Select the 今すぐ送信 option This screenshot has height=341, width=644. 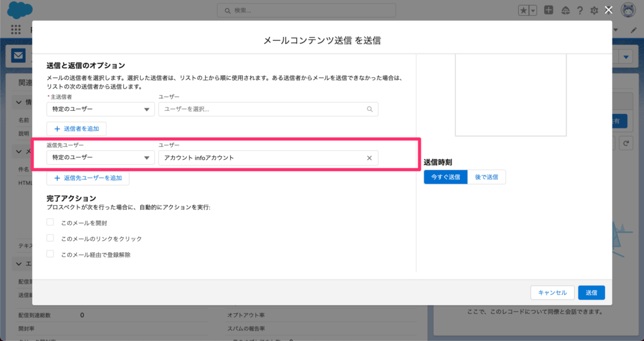pyautogui.click(x=446, y=177)
